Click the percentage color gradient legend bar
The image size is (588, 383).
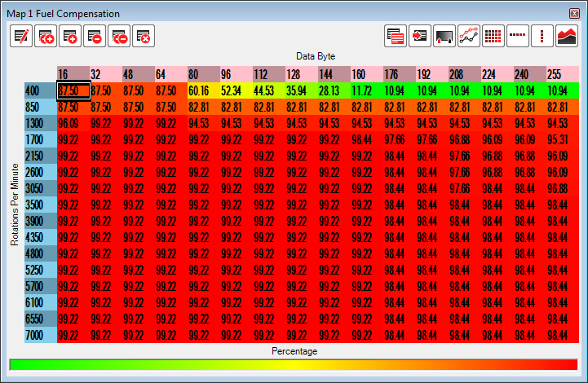click(294, 364)
